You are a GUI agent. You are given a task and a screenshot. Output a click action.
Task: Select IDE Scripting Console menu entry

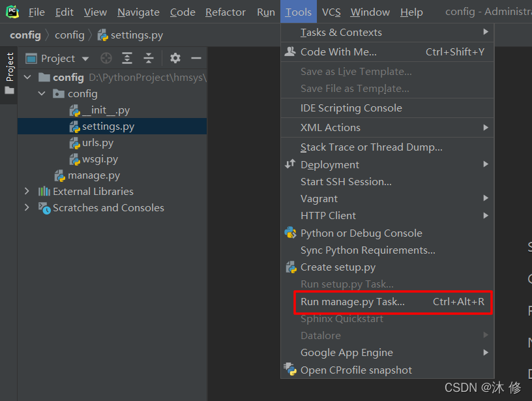(x=387, y=108)
